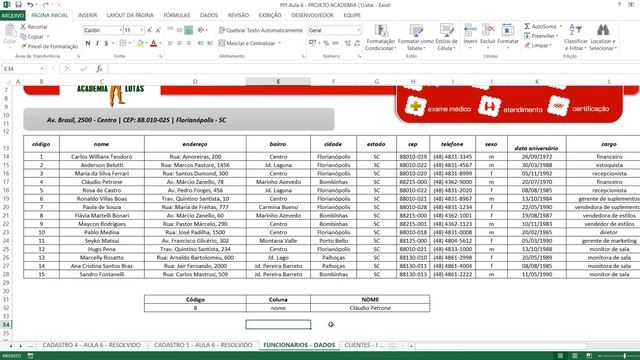Decrease decimal places
The width and height of the screenshot is (640, 360).
click(357, 43)
